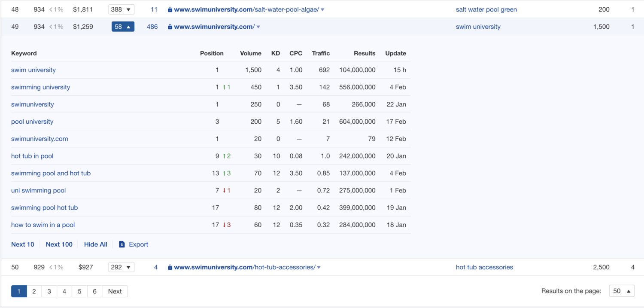Click the 486 backlinks number

(152, 27)
